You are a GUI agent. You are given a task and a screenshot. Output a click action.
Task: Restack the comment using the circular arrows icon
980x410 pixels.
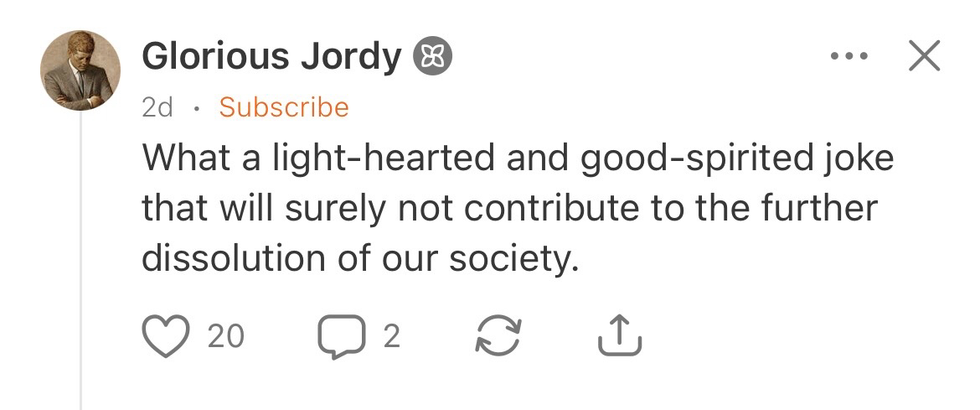[x=496, y=335]
